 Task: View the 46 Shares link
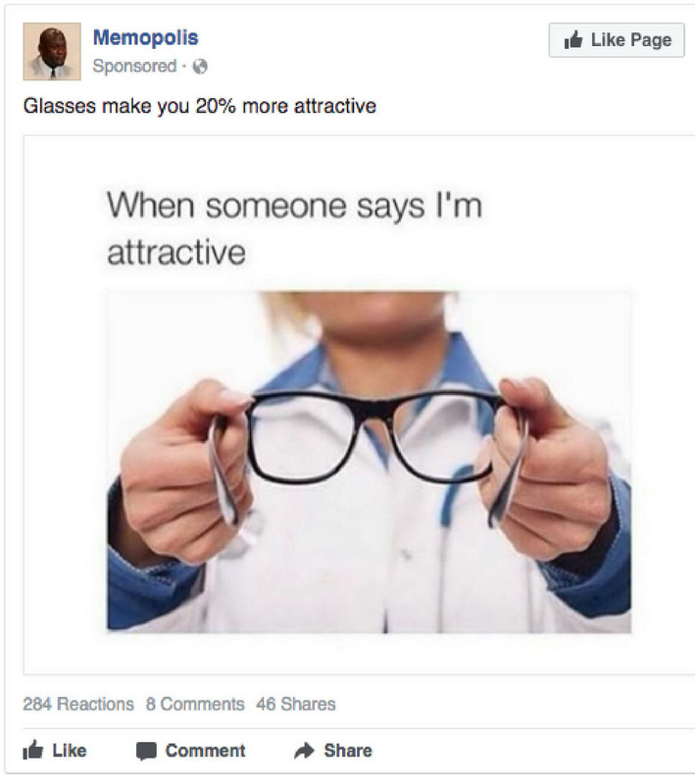(296, 704)
